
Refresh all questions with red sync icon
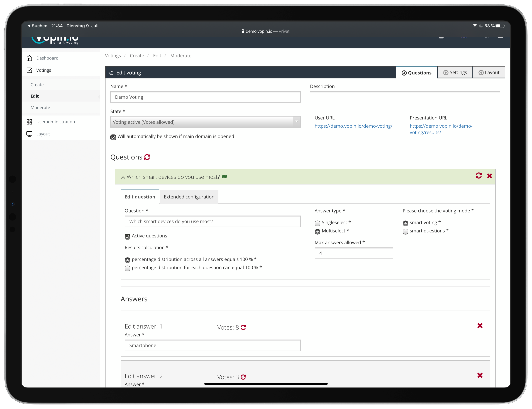click(x=147, y=157)
